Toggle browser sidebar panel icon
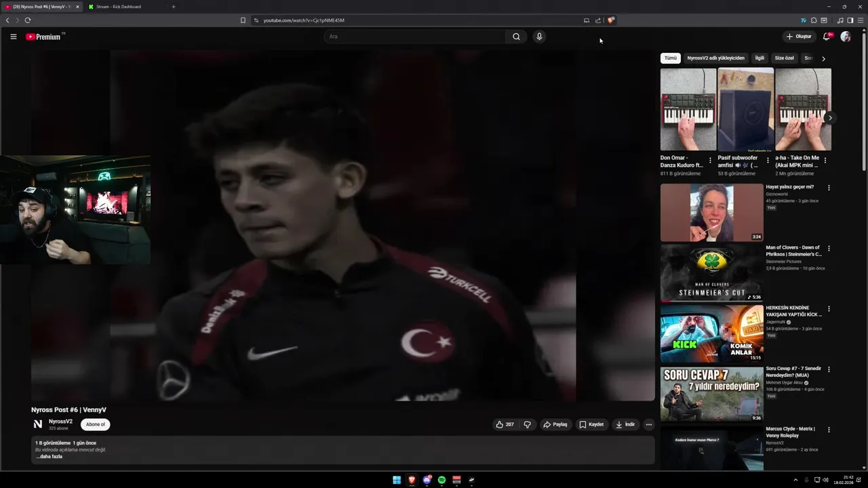Viewport: 868px width, 488px height. [x=850, y=20]
